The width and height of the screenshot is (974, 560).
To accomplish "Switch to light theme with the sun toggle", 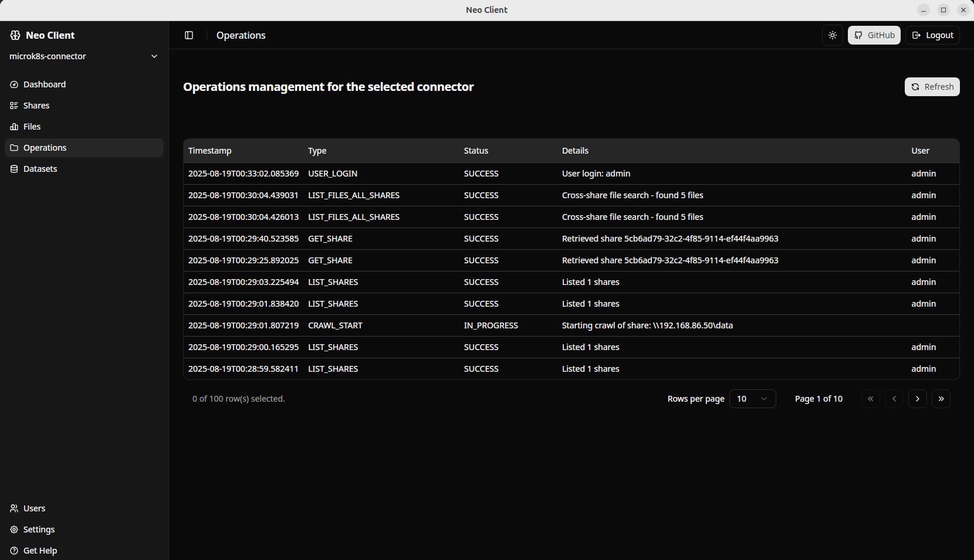I will 832,35.
